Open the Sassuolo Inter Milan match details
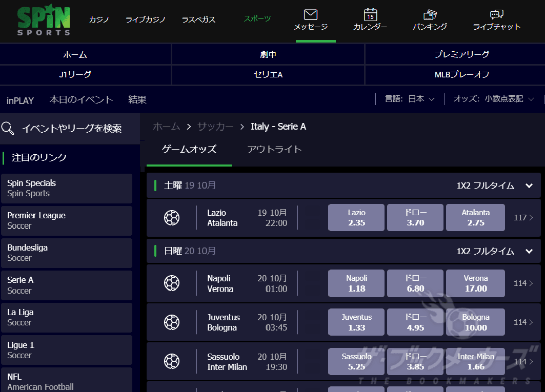The height and width of the screenshot is (392, 545). tap(227, 362)
